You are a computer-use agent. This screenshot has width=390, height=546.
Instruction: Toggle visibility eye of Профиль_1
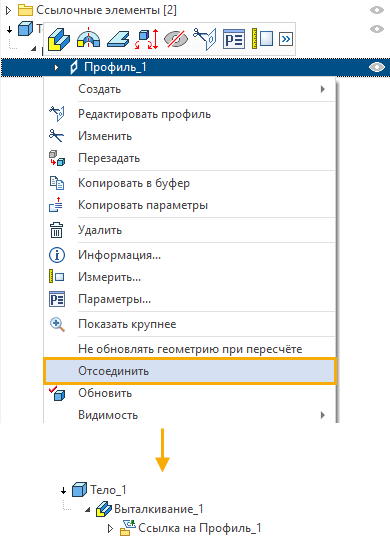(x=377, y=67)
